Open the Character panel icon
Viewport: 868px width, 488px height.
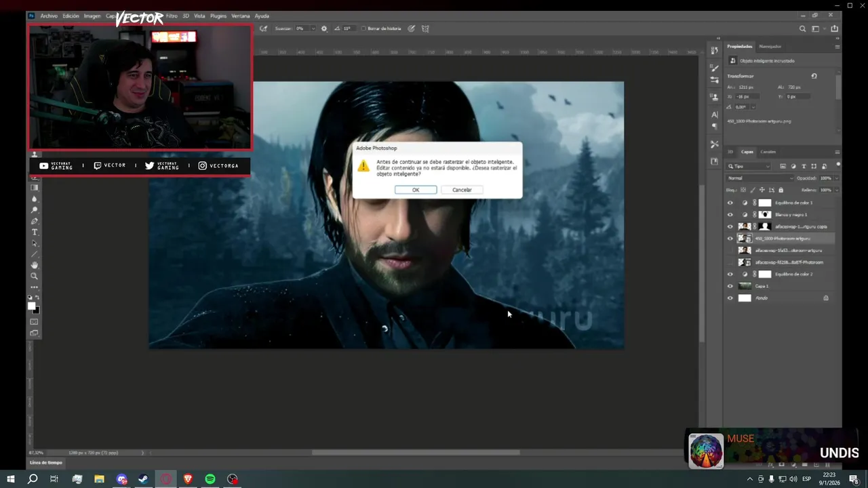[714, 115]
